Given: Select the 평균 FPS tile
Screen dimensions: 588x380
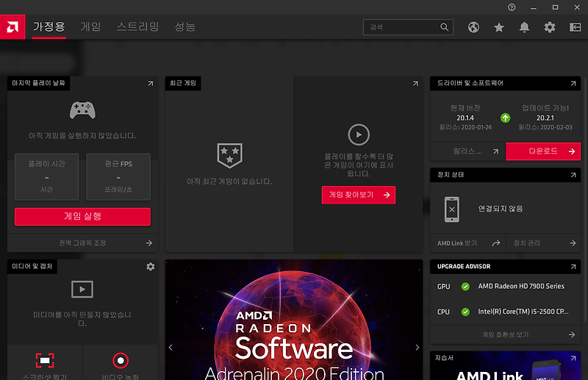Looking at the screenshot, I should 118,176.
